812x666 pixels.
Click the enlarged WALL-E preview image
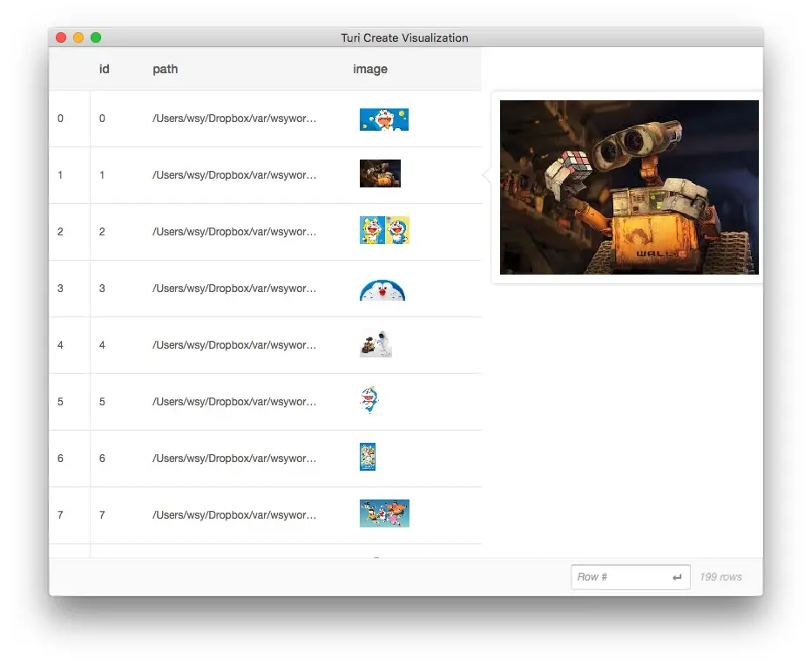(629, 187)
